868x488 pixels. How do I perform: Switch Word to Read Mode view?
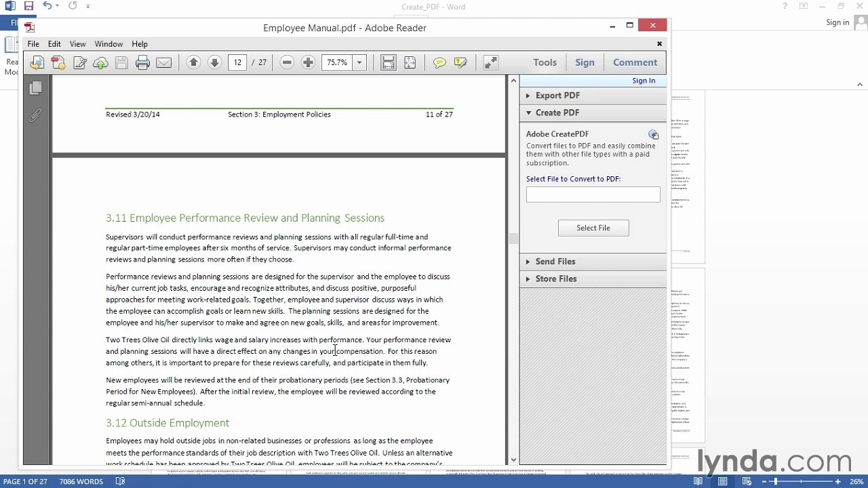coord(698,481)
